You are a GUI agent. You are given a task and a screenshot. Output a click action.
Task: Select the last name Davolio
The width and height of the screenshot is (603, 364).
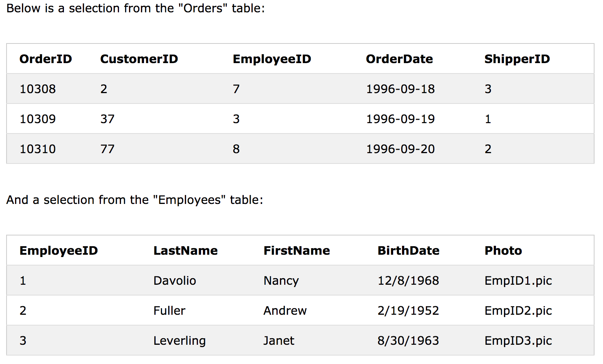(175, 281)
